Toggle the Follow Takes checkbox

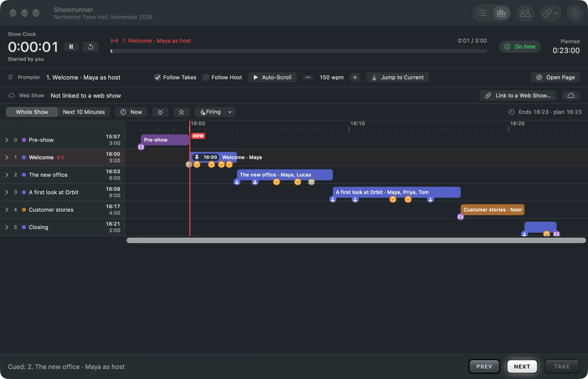click(x=157, y=77)
